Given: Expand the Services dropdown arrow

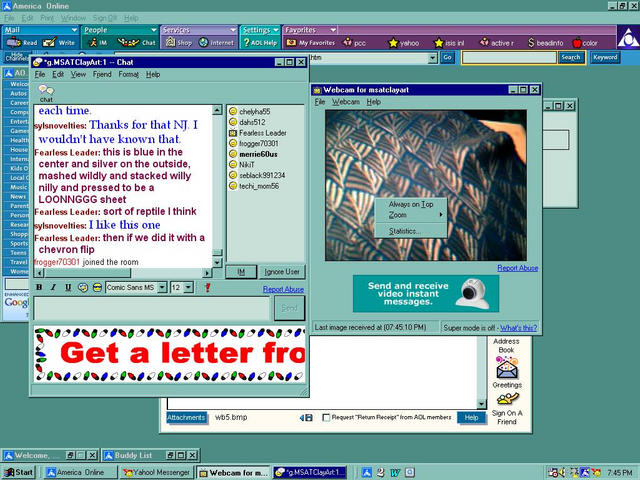Looking at the screenshot, I should pyautogui.click(x=233, y=30).
